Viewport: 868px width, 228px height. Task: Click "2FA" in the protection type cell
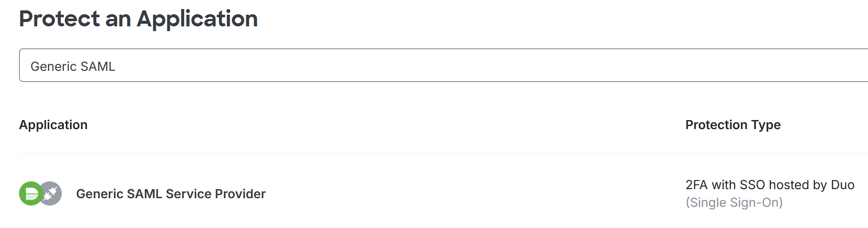tap(696, 185)
